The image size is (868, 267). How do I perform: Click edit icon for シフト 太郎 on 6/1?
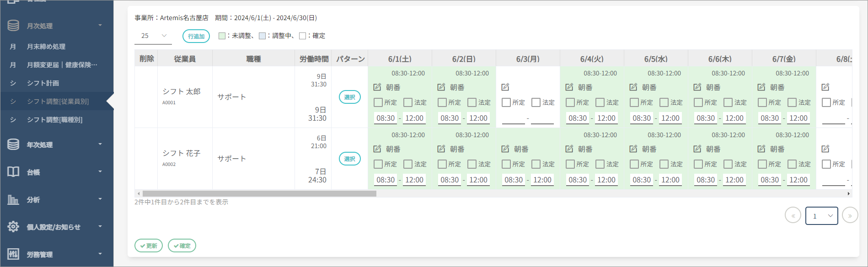click(x=377, y=87)
